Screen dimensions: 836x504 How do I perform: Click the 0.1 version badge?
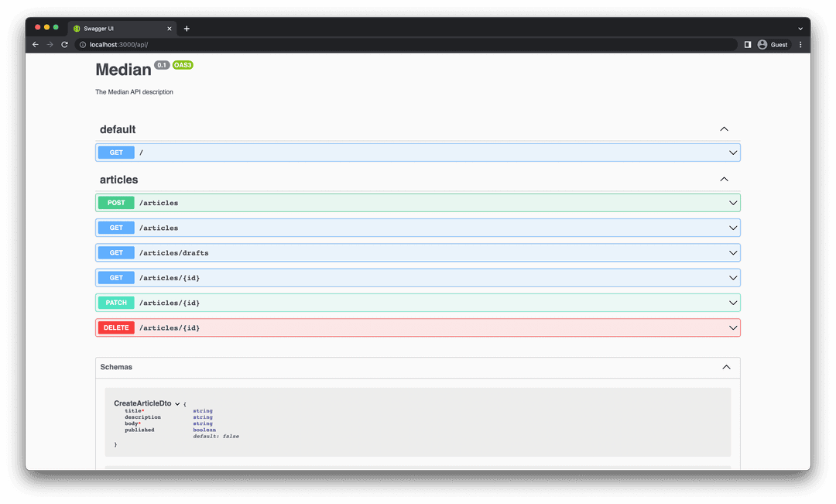coord(161,65)
